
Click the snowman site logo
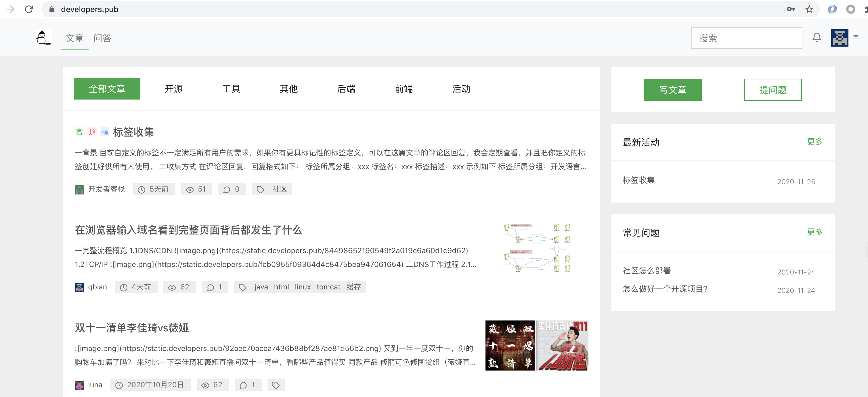tap(43, 38)
